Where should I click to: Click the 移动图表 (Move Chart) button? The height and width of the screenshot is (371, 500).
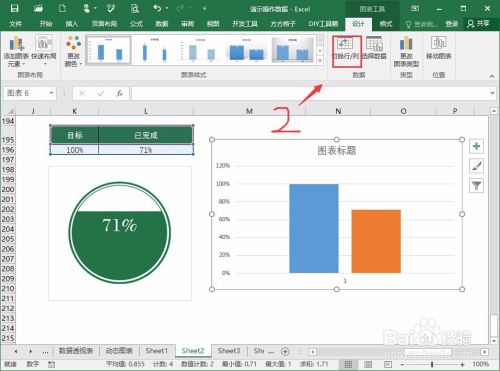tap(439, 49)
